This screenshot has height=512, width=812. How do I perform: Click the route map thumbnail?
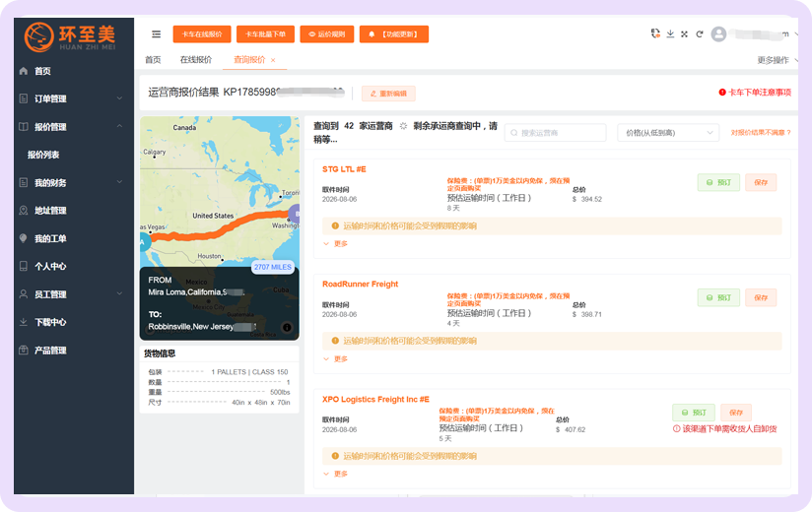point(220,228)
